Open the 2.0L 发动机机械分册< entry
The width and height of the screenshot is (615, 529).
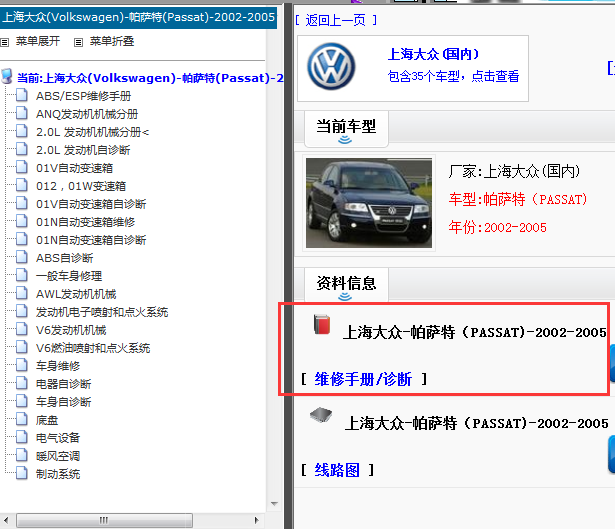(x=93, y=132)
